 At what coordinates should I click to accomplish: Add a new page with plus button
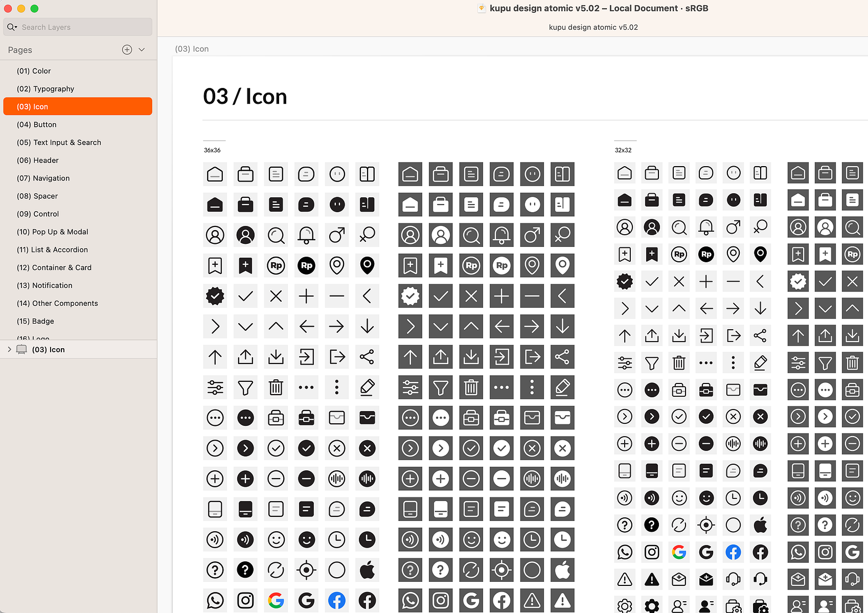127,50
